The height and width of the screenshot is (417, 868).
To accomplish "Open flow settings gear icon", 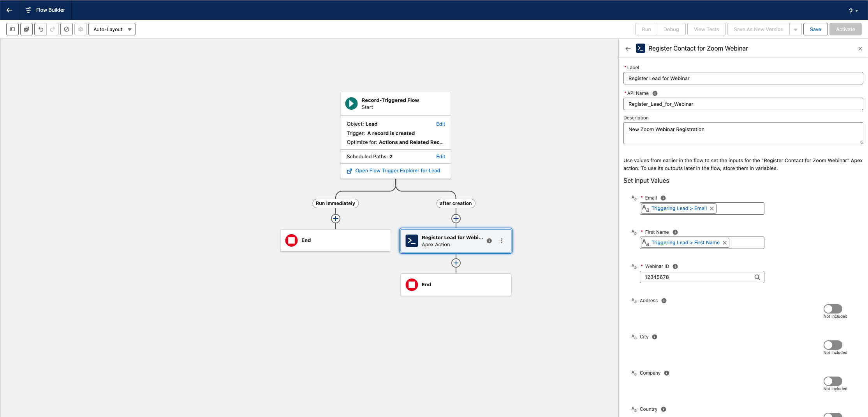I will [81, 29].
